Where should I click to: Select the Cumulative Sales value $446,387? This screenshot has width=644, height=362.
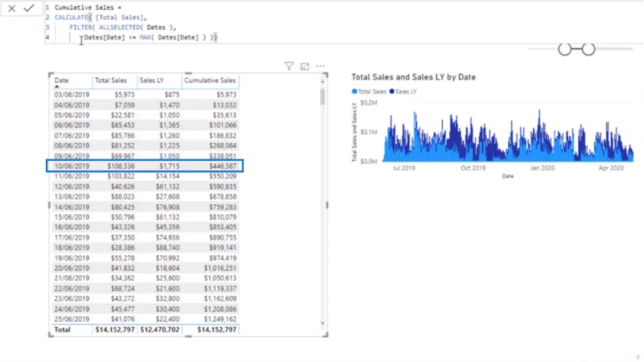(x=222, y=167)
